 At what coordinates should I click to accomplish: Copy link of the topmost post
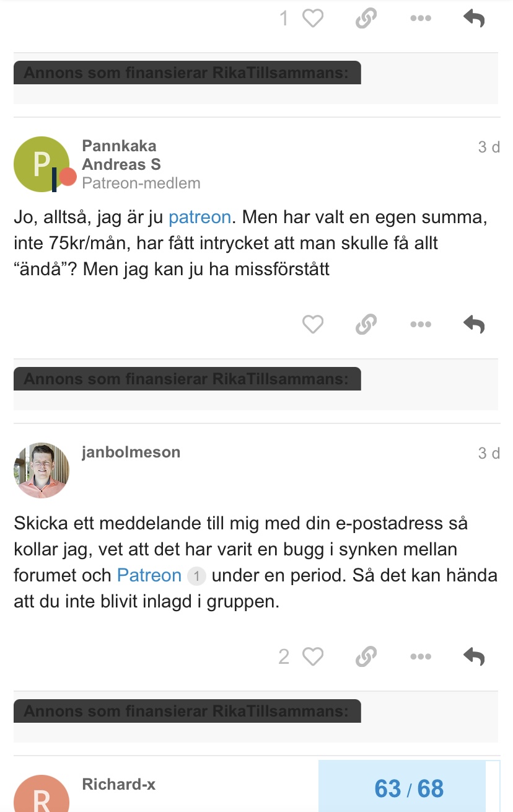pos(366,19)
